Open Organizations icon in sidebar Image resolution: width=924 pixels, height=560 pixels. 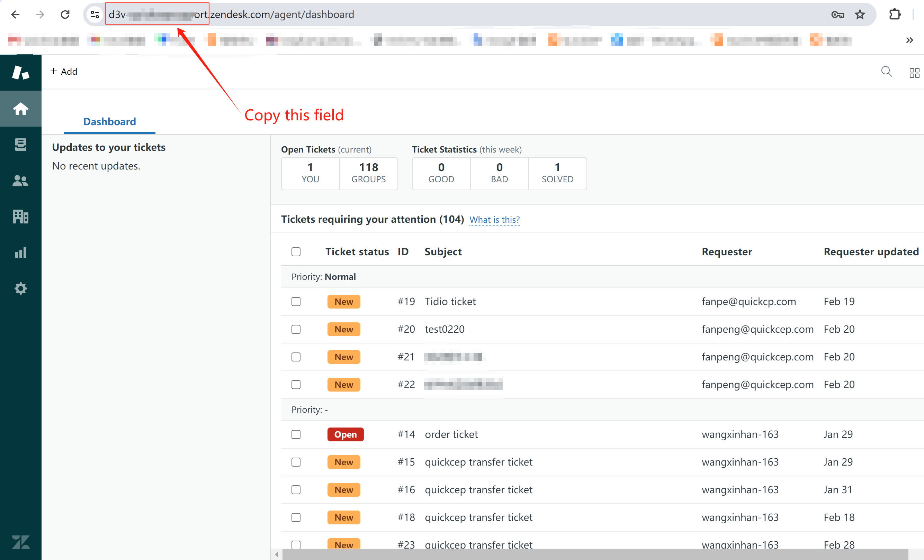coord(21,217)
